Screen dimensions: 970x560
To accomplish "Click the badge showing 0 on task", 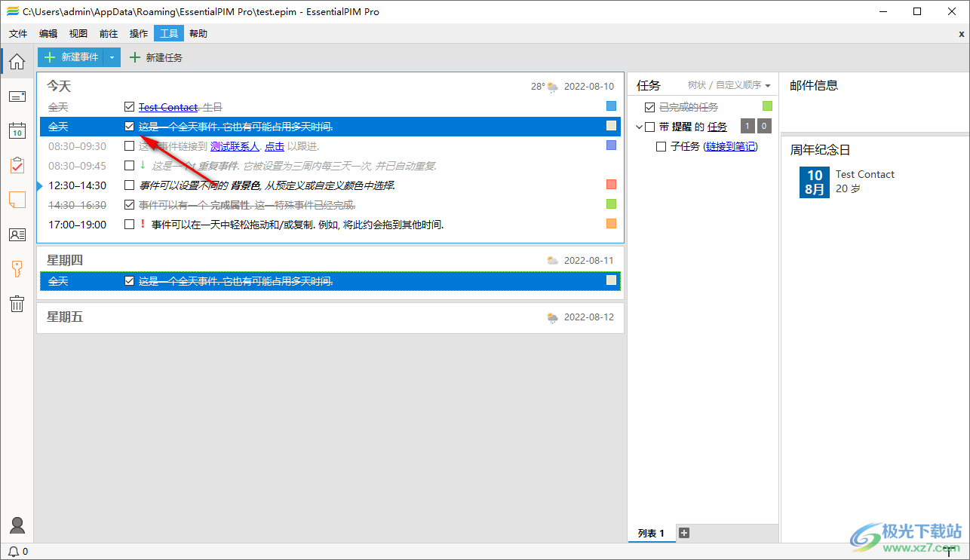I will [x=764, y=127].
